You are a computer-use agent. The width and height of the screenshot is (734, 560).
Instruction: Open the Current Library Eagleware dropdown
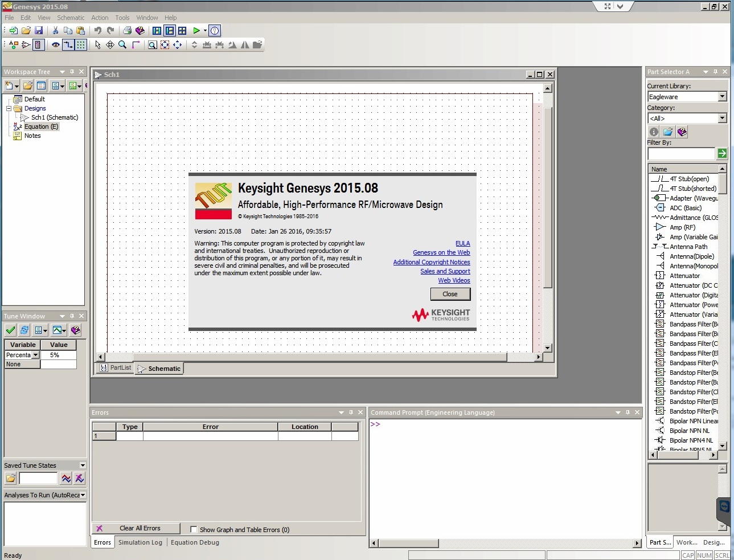coord(722,97)
